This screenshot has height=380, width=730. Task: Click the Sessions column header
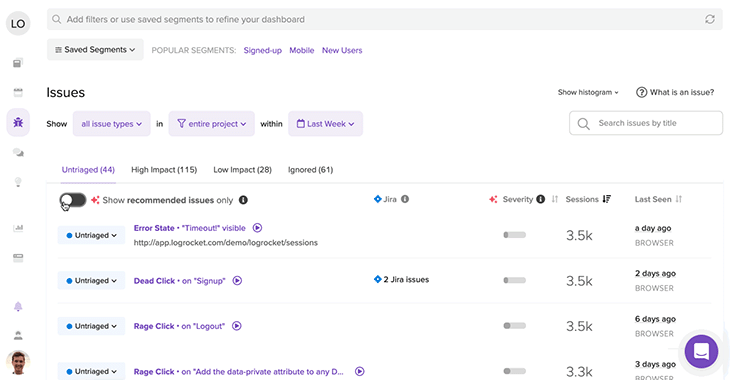[x=582, y=199]
